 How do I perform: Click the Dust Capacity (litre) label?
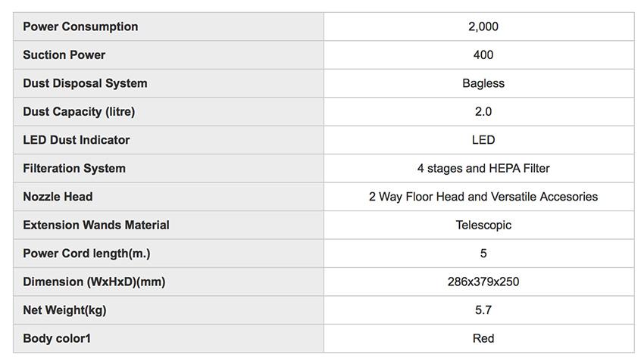(79, 111)
